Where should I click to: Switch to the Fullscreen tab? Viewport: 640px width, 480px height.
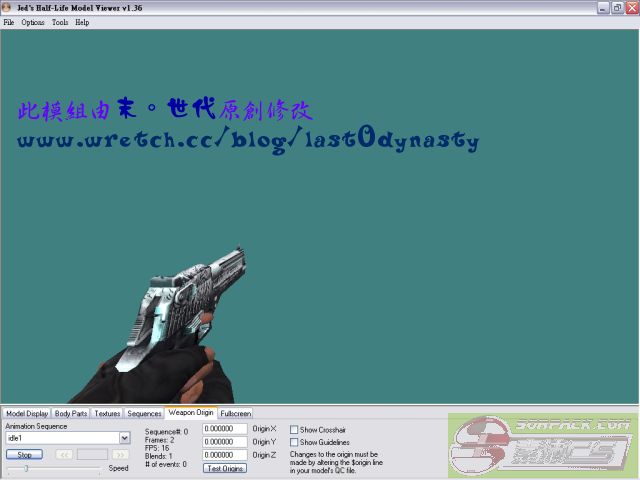[x=236, y=413]
